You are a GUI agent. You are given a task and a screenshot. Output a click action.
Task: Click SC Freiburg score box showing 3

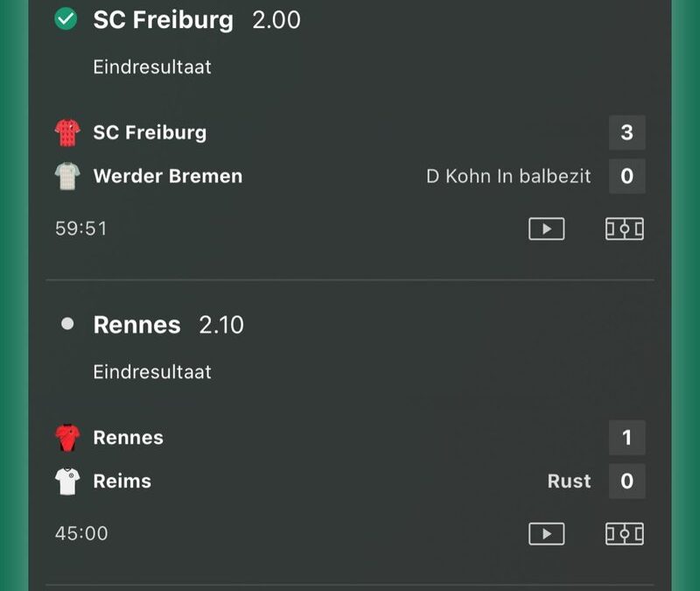[x=626, y=133]
